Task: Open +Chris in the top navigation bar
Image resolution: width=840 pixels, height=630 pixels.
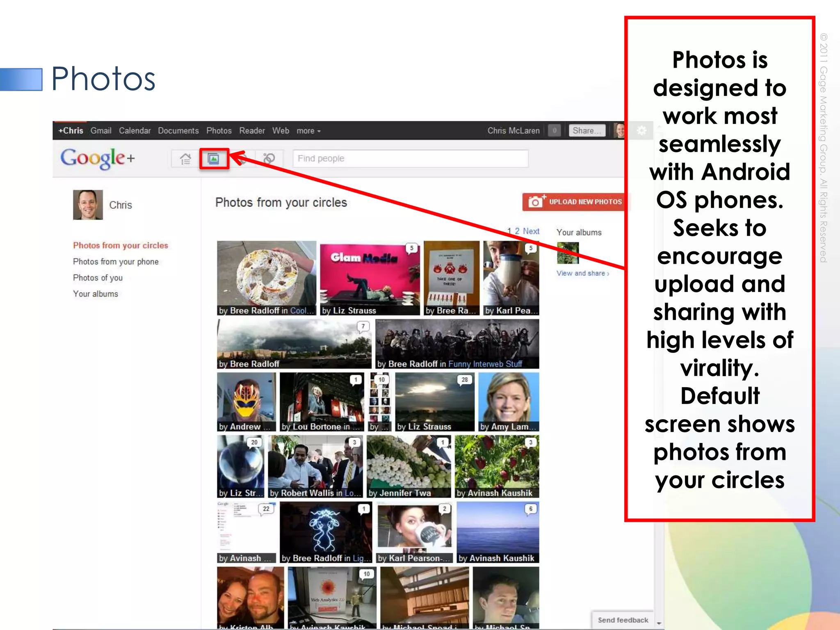Action: point(71,130)
